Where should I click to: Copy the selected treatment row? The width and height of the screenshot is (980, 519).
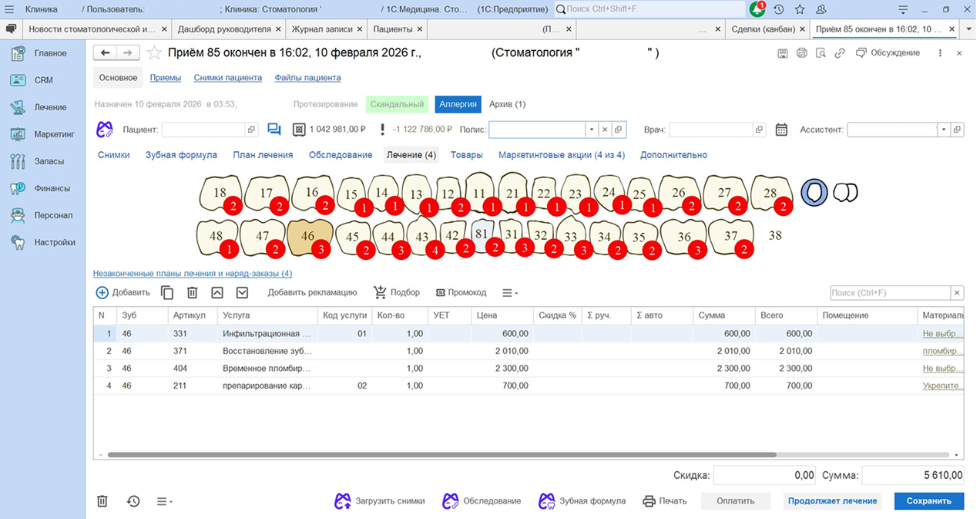(x=167, y=293)
